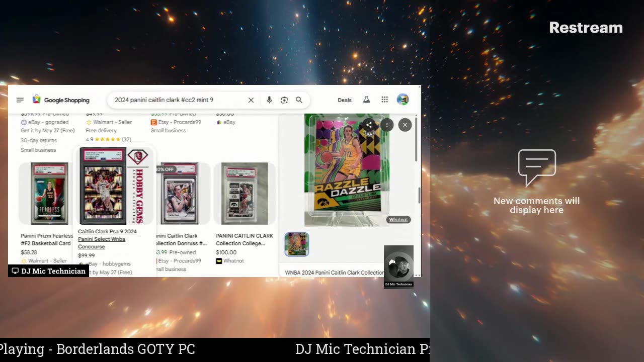Open the Google Shopping hamburger menu

(x=20, y=100)
